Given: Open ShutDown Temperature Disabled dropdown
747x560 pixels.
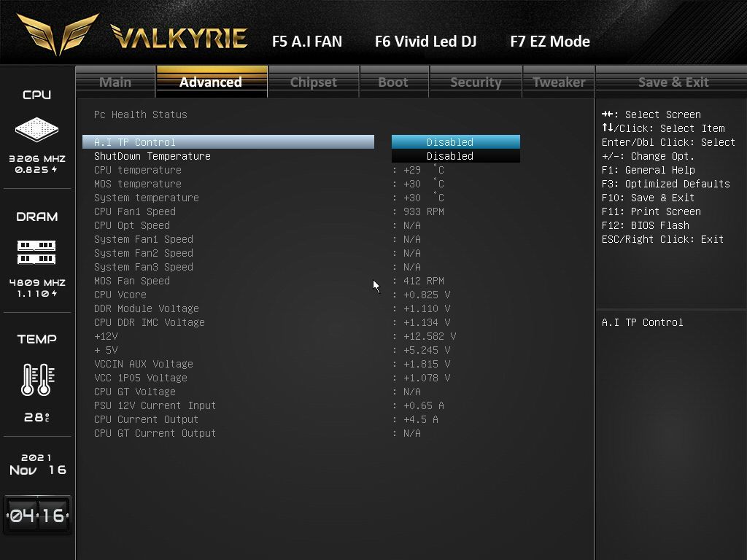Looking at the screenshot, I should click(x=455, y=156).
